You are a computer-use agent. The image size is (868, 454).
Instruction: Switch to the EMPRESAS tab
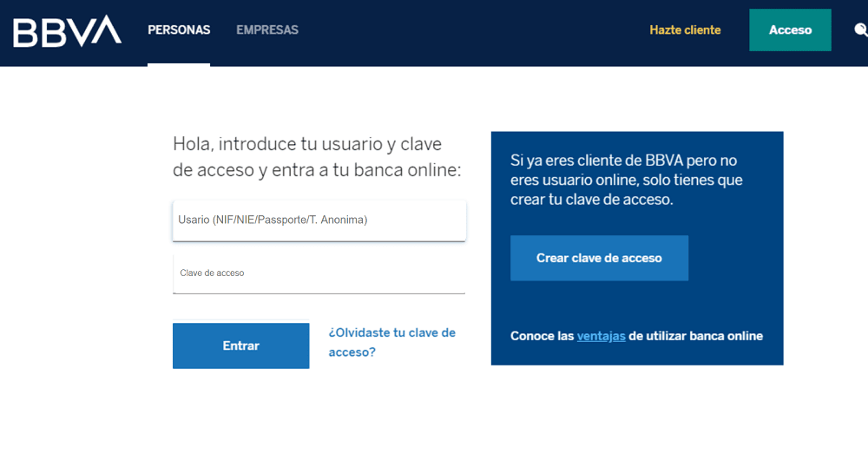tap(267, 30)
